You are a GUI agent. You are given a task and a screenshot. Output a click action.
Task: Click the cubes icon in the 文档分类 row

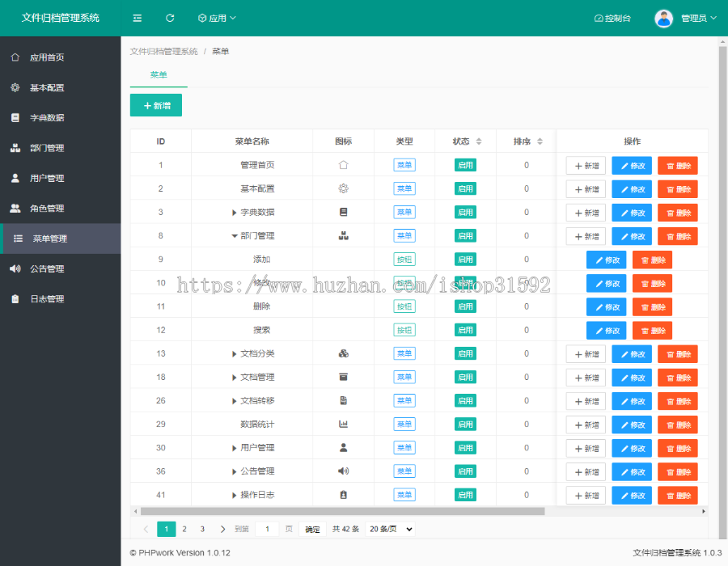[343, 353]
